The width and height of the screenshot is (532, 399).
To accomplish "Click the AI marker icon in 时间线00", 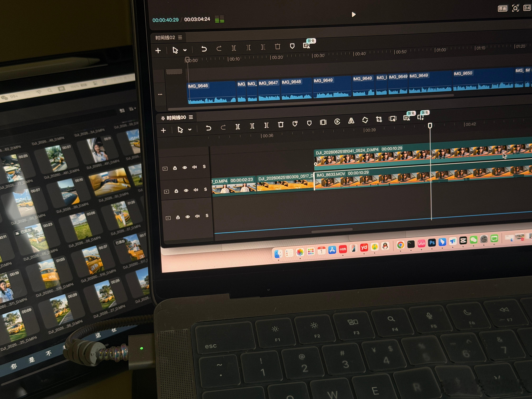I will click(295, 124).
